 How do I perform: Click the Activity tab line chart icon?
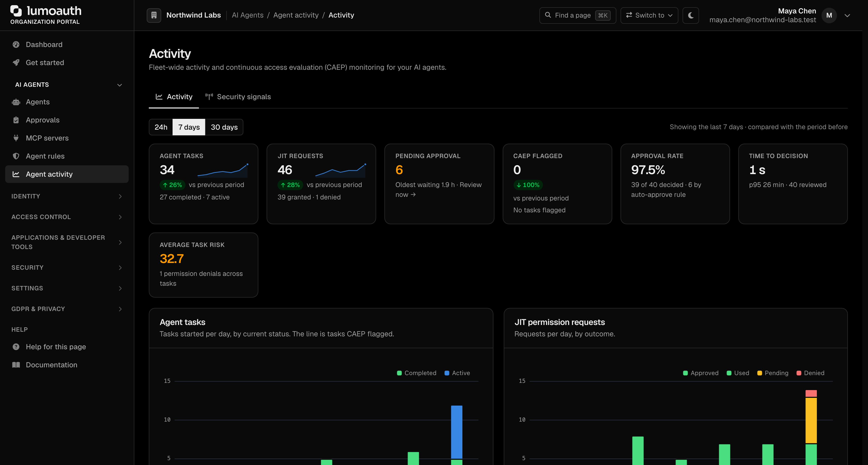159,97
